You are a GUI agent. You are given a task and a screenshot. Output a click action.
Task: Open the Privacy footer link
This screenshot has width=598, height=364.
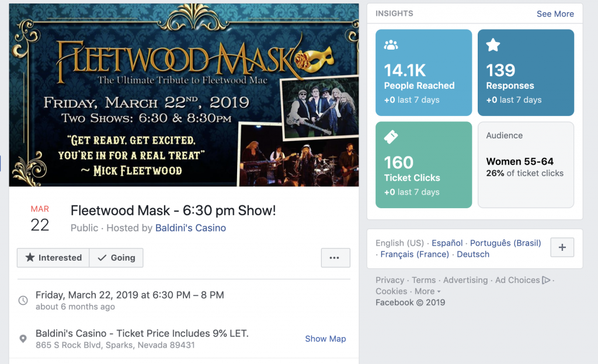click(x=390, y=280)
